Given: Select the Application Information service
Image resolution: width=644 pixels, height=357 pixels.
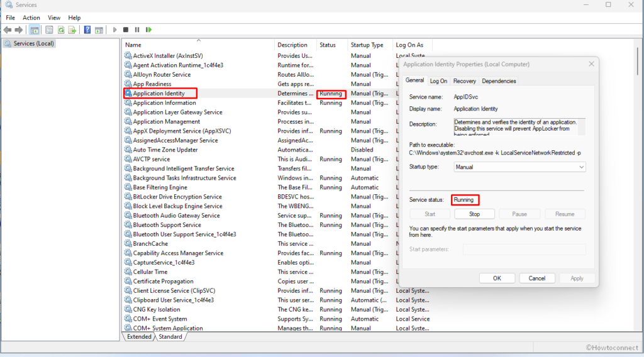Looking at the screenshot, I should click(164, 102).
